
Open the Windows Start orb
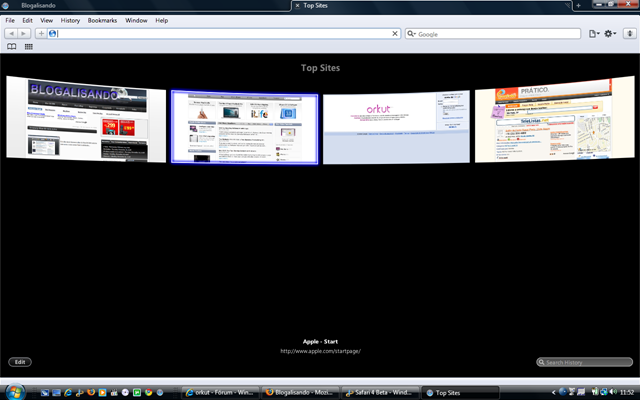pos(15,392)
